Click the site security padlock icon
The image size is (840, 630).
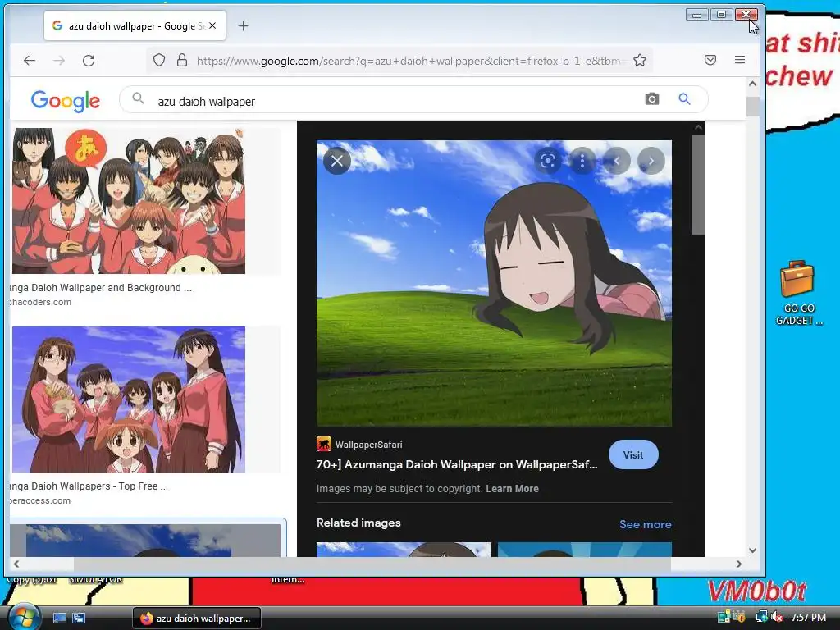182,60
